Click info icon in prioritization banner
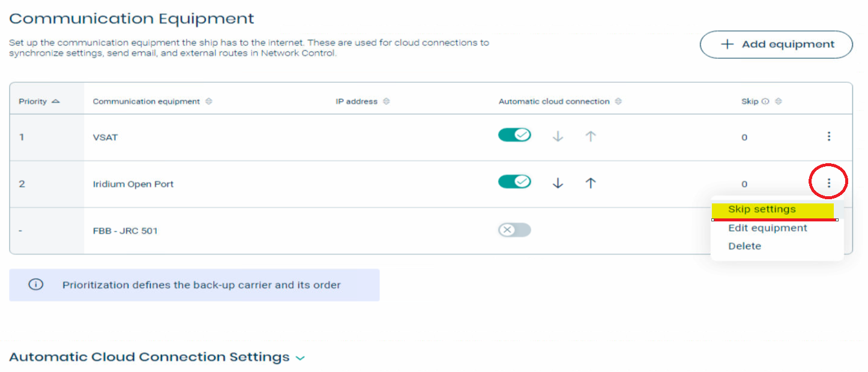Viewport: 868px width, 372px height. pyautogui.click(x=36, y=284)
